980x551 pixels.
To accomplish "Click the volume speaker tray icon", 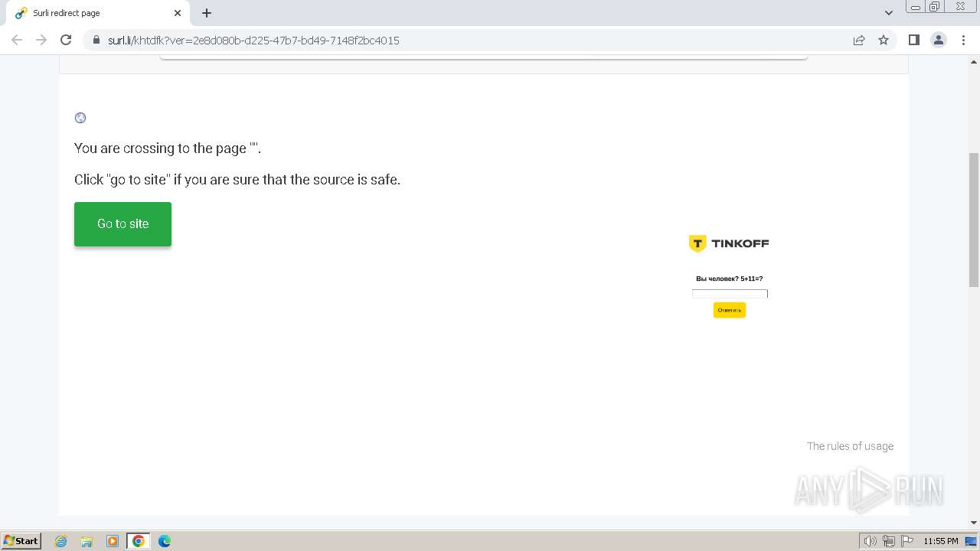I will point(870,541).
